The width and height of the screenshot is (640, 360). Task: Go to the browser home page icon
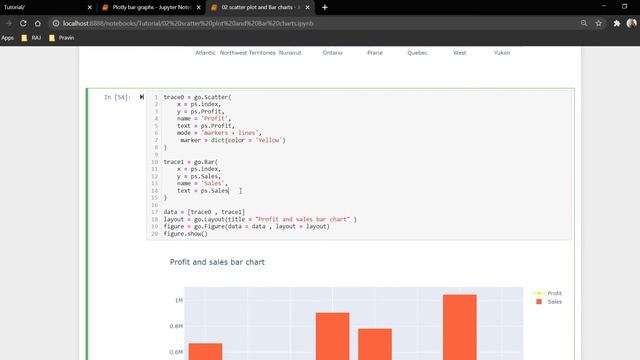coord(38,23)
